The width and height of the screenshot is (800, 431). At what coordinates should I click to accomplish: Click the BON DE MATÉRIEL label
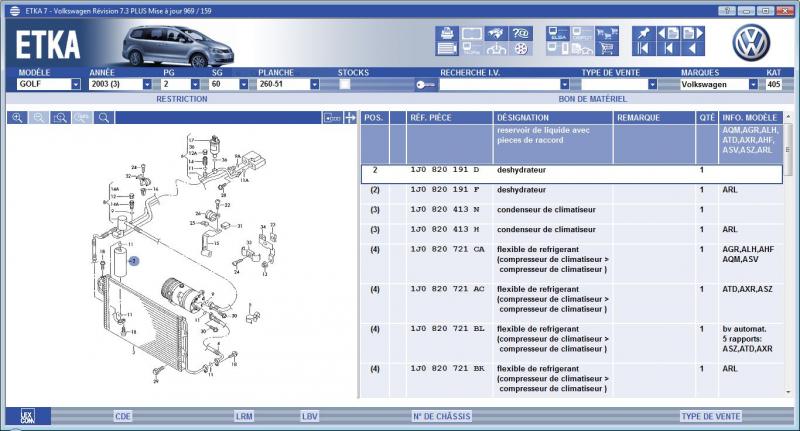(592, 99)
